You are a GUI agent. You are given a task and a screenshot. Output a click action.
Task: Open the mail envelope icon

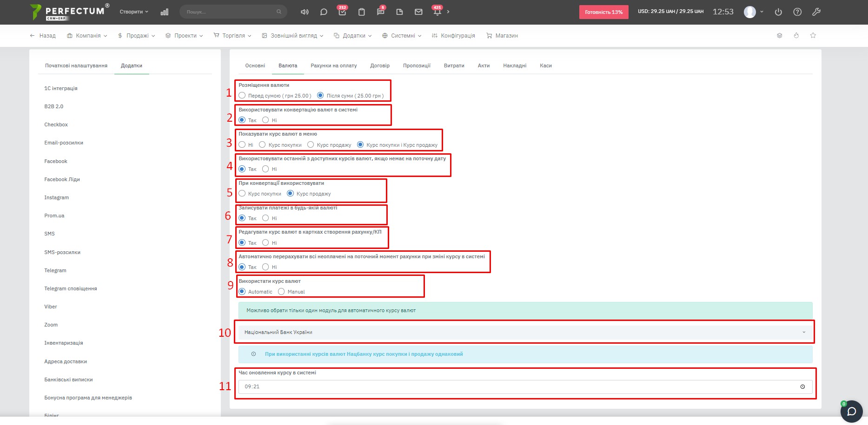[418, 12]
